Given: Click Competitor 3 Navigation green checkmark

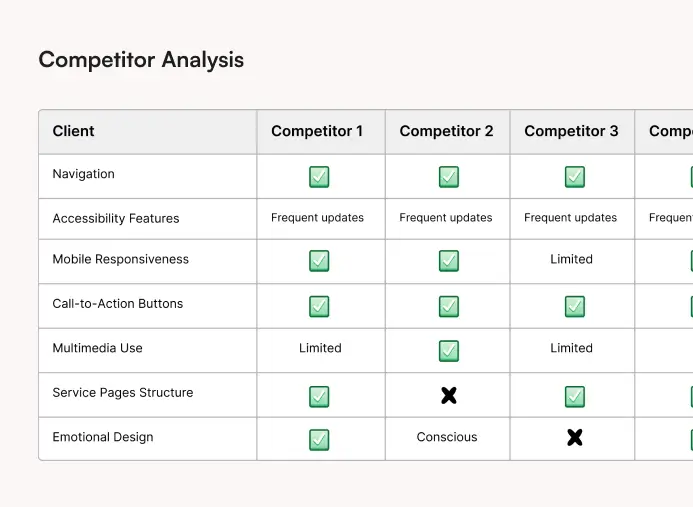Looking at the screenshot, I should (x=574, y=177).
